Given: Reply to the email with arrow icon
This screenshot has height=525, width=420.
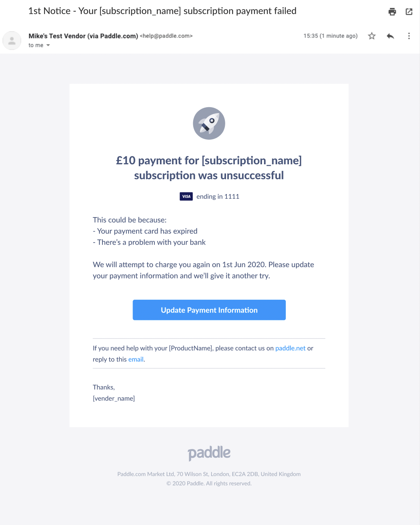Looking at the screenshot, I should click(390, 36).
